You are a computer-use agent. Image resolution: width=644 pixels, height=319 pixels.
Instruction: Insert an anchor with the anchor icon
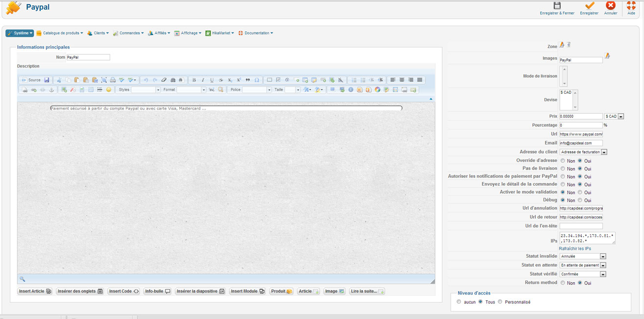coord(51,90)
